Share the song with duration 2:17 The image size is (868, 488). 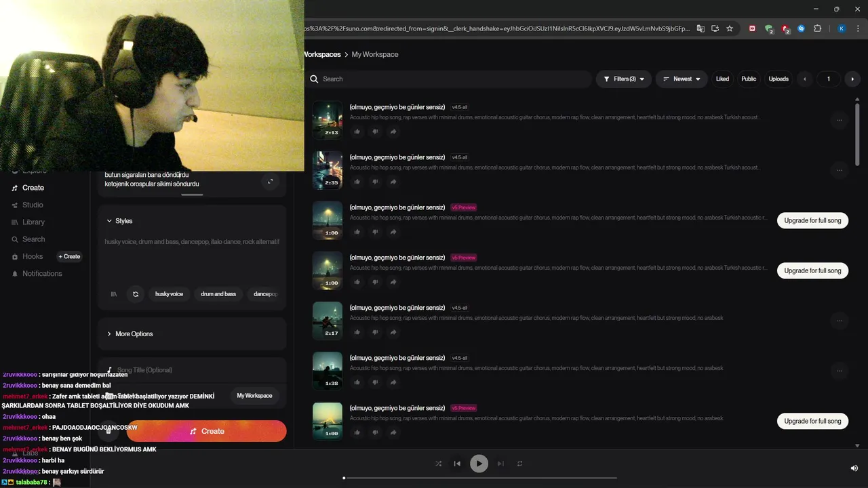click(393, 332)
